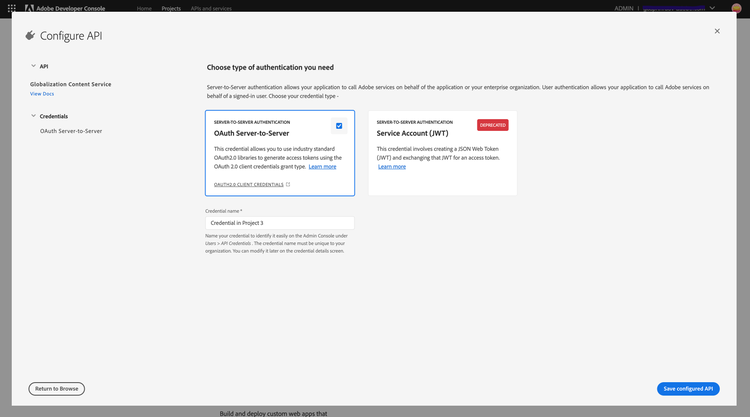750x417 pixels.
Task: Collapse the Credentials section chevron
Action: click(33, 116)
